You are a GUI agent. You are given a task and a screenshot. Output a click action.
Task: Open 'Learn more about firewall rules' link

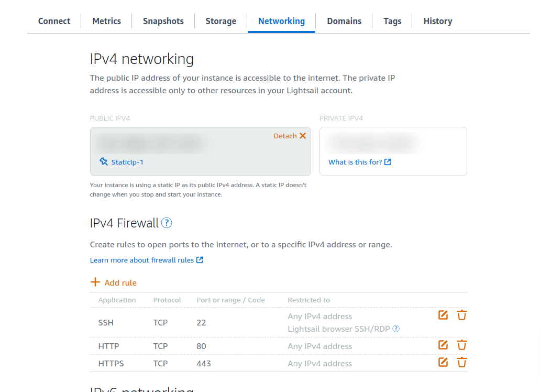pos(146,260)
